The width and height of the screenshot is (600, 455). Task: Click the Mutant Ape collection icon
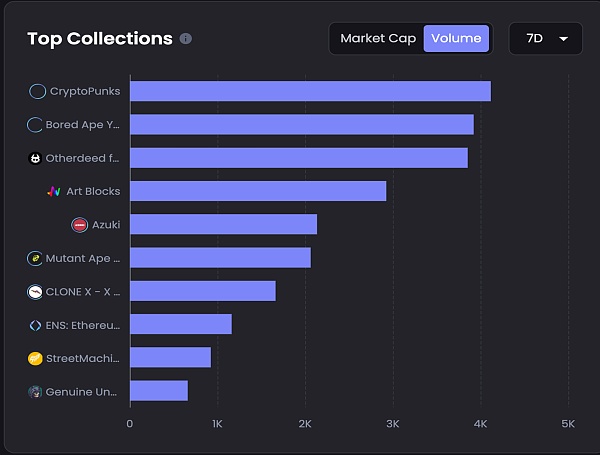(35, 258)
